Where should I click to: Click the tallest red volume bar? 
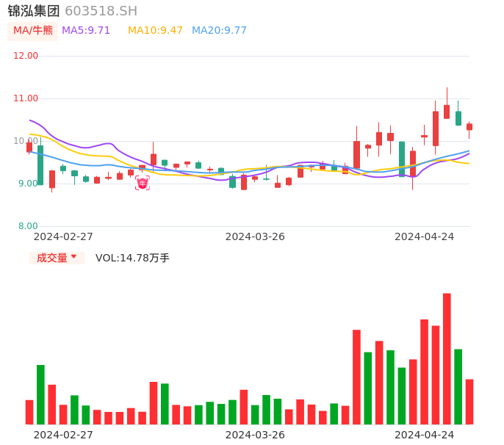pos(447,358)
